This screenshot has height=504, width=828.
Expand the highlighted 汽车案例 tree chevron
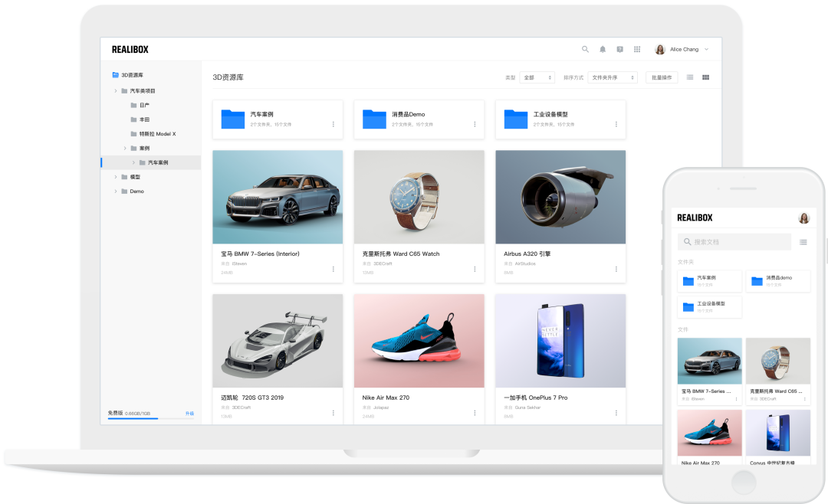pos(133,162)
